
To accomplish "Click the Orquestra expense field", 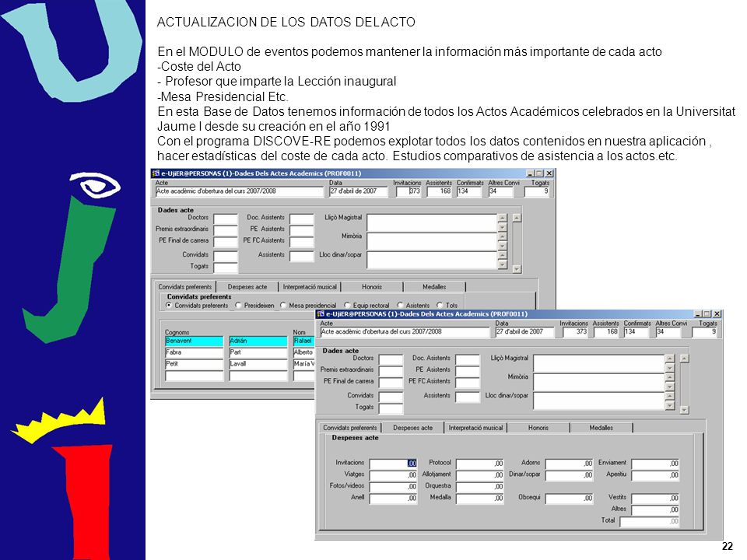I will point(480,486).
